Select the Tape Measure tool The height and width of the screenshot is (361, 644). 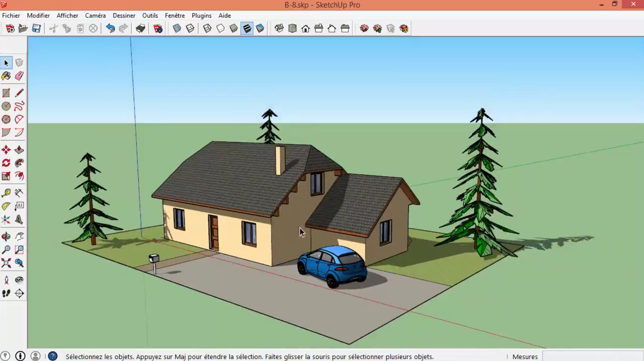point(6,193)
